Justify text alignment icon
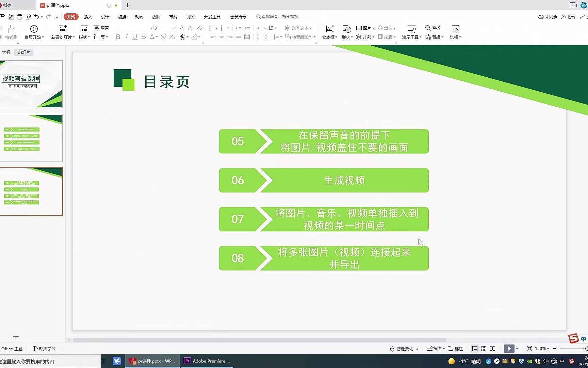This screenshot has width=588, height=368. tap(239, 37)
